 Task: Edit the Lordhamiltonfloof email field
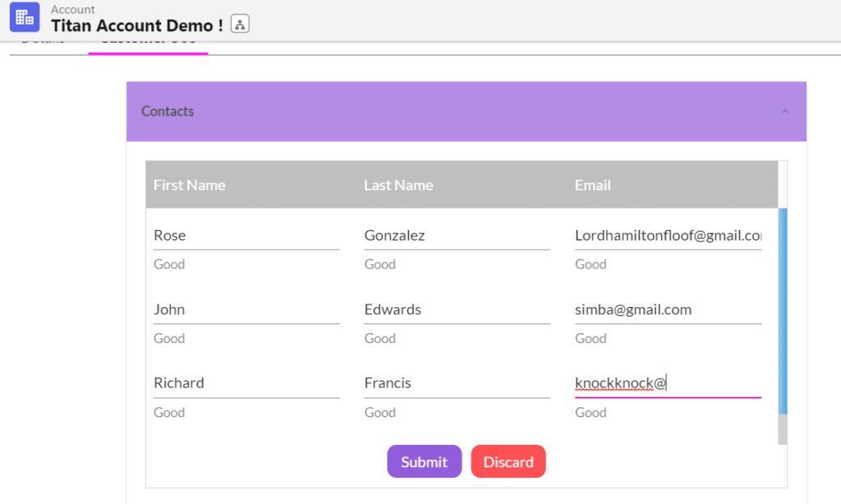point(668,236)
